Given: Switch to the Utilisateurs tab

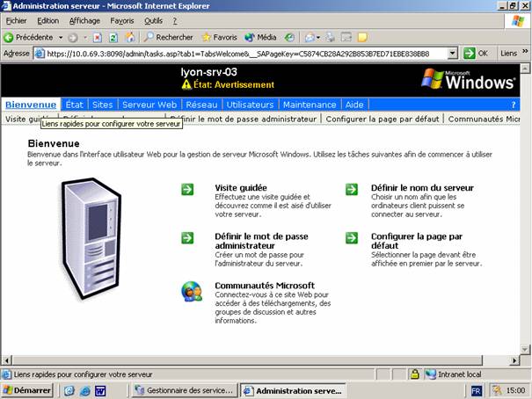Looking at the screenshot, I should (250, 105).
